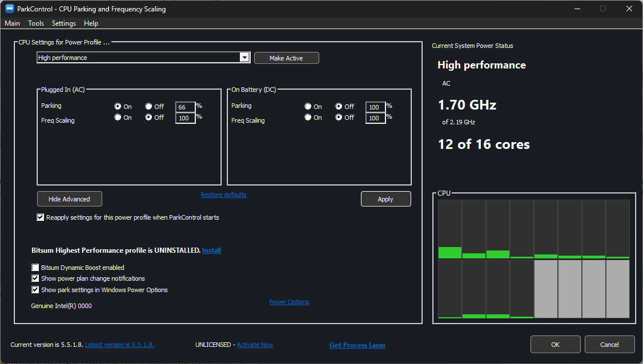643x364 pixels.
Task: Click DC Freq Scaling percentage field
Action: point(375,118)
